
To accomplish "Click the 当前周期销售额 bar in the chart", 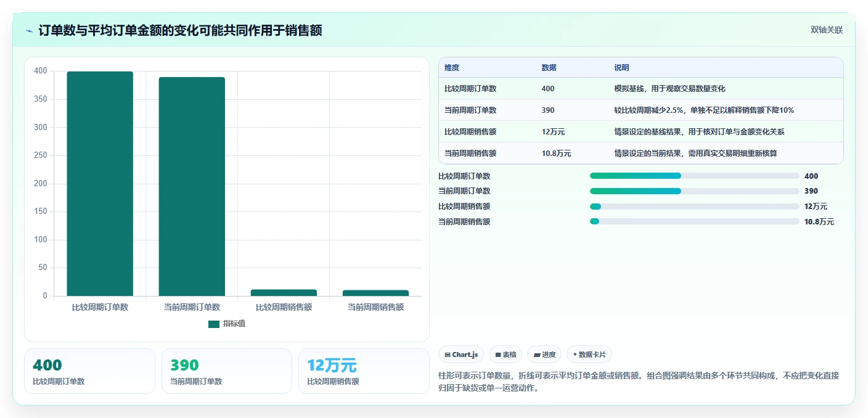I will click(375, 293).
